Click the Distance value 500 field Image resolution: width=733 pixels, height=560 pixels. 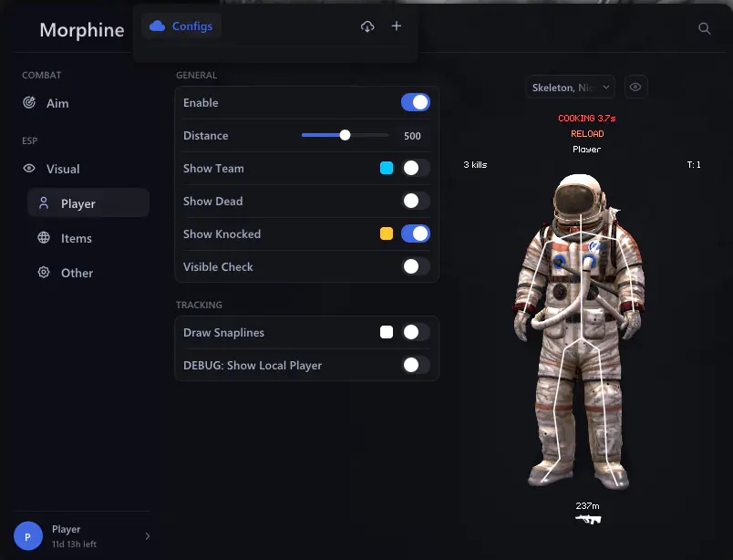tap(412, 136)
